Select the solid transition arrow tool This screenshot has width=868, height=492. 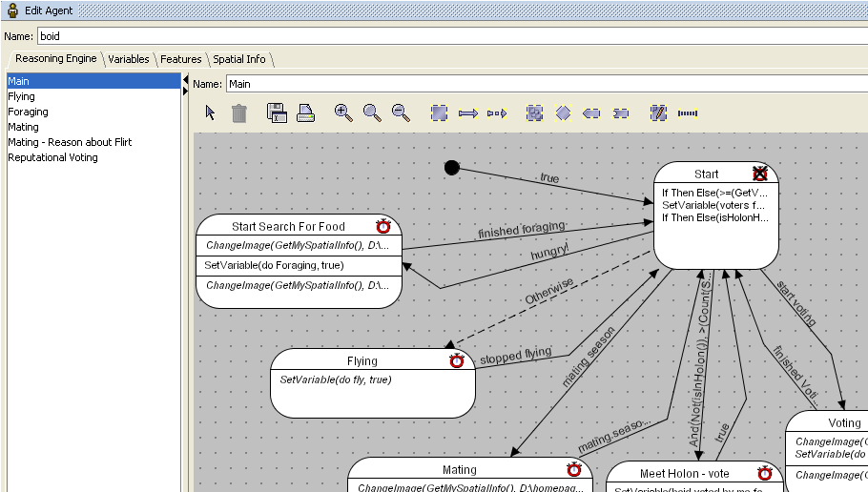pyautogui.click(x=467, y=113)
